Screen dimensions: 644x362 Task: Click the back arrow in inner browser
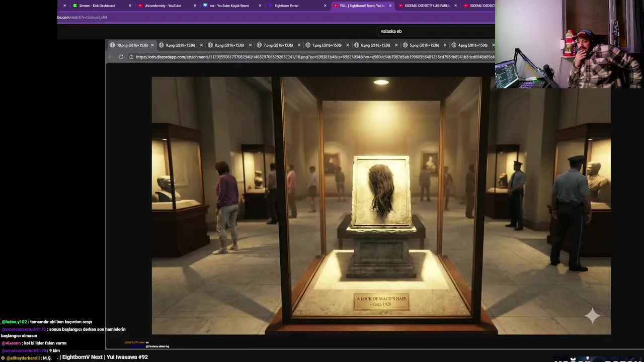pos(111,57)
